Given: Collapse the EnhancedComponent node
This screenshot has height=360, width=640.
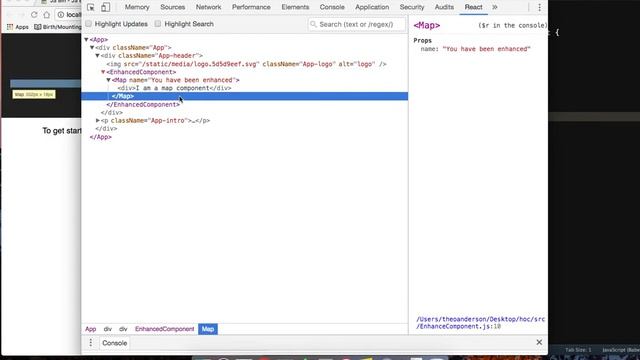Looking at the screenshot, I should click(103, 72).
